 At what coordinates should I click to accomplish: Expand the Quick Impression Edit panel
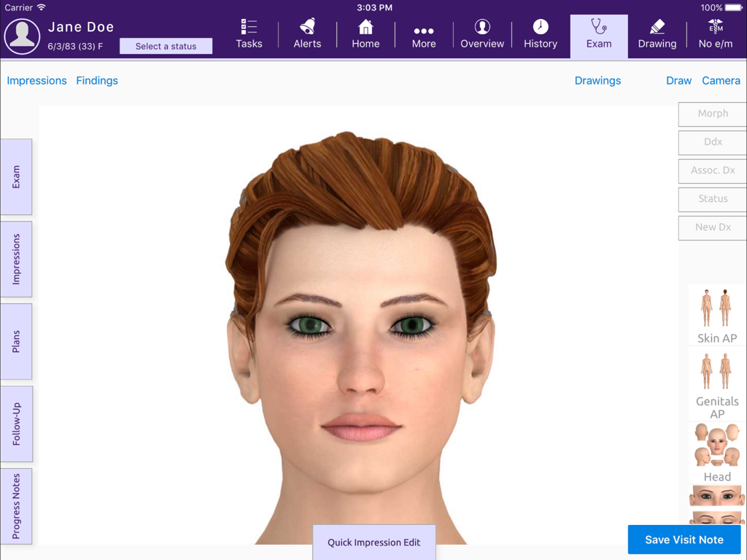[373, 542]
